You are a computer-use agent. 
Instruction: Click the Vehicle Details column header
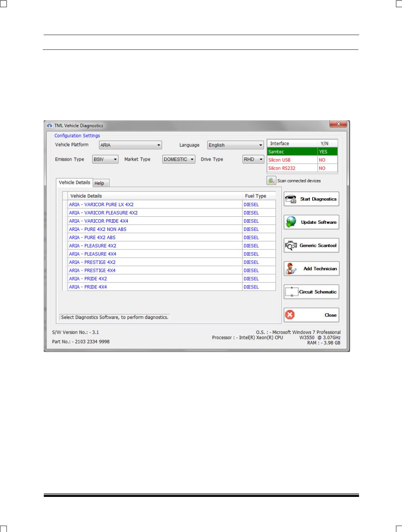155,196
